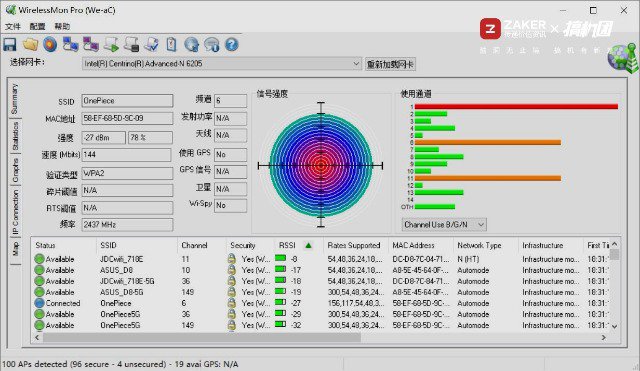The image size is (640, 371).
Task: Click the speech bubble info icon
Action: pyautogui.click(x=211, y=44)
